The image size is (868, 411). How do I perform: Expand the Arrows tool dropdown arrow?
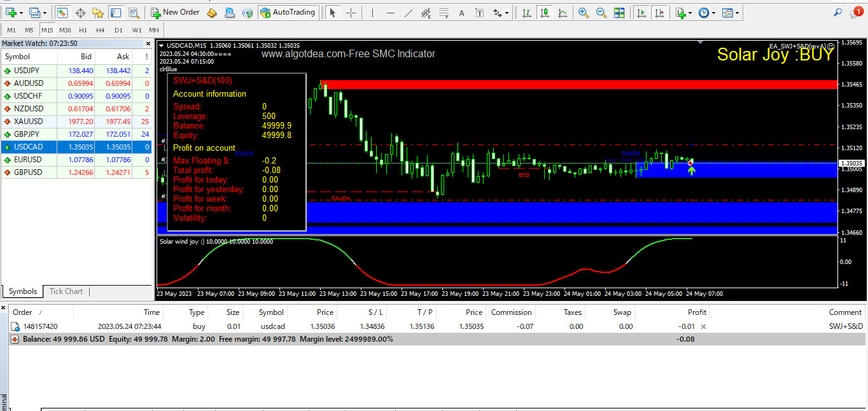[507, 13]
